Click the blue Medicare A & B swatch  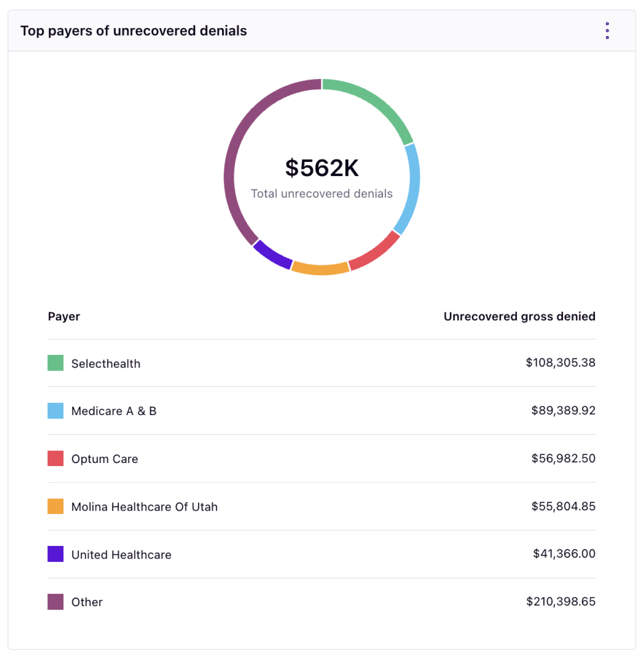pyautogui.click(x=55, y=411)
